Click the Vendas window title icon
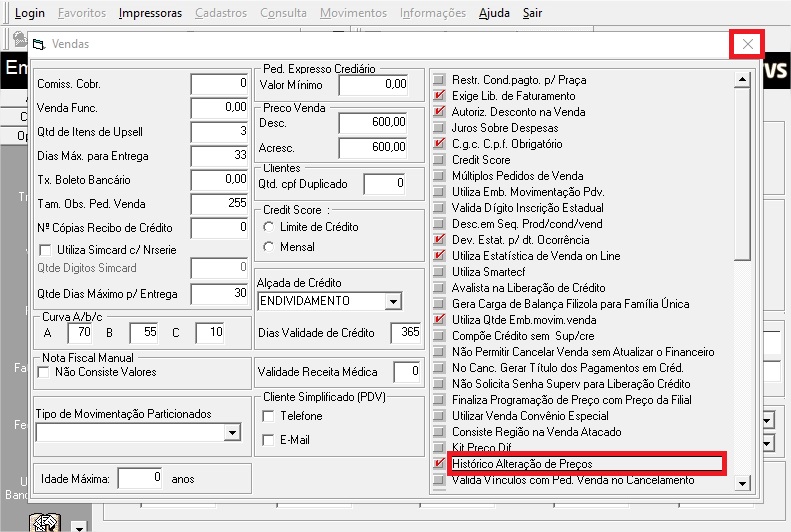Screen dimensions: 791x532 point(39,44)
